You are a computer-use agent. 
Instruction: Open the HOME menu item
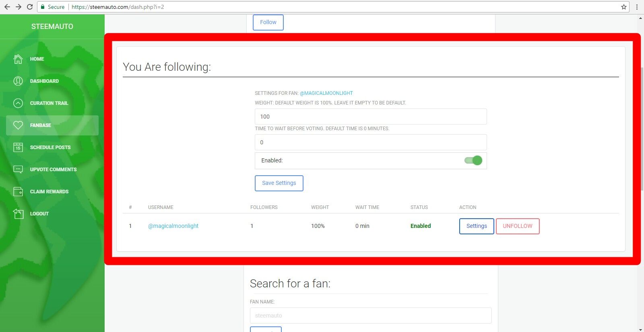click(52, 59)
